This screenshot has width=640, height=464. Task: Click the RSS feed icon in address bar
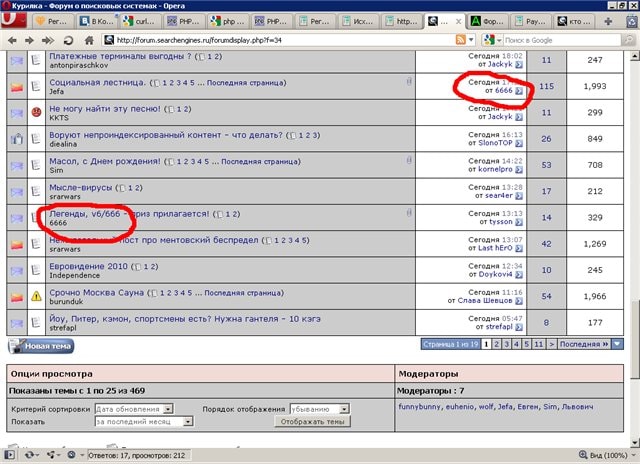click(461, 39)
